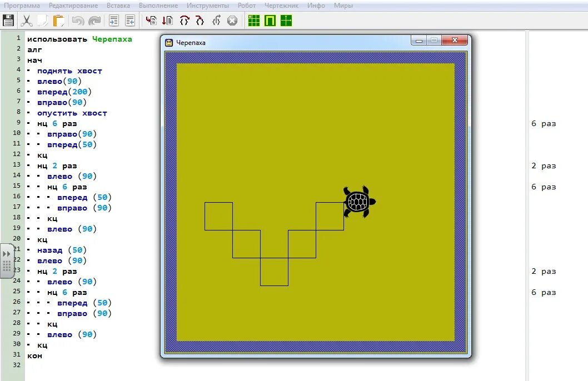Click the Cut scissors icon
The width and height of the screenshot is (588, 381).
tap(26, 21)
